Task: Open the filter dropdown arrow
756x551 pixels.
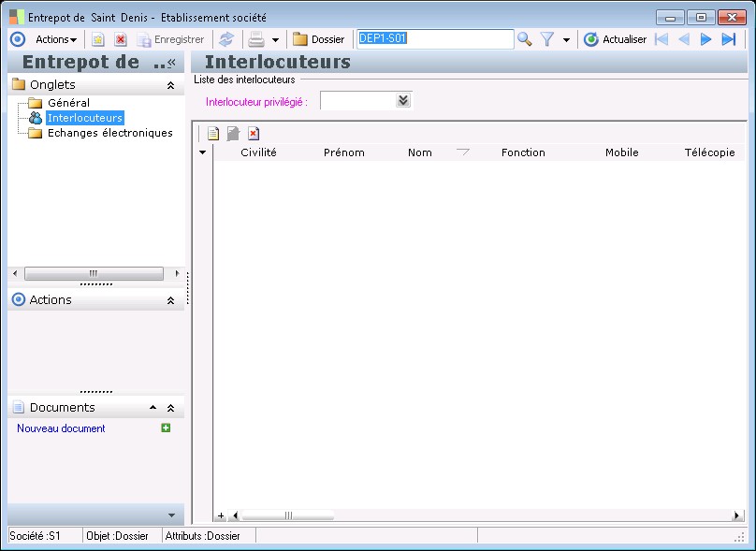Action: coord(566,40)
